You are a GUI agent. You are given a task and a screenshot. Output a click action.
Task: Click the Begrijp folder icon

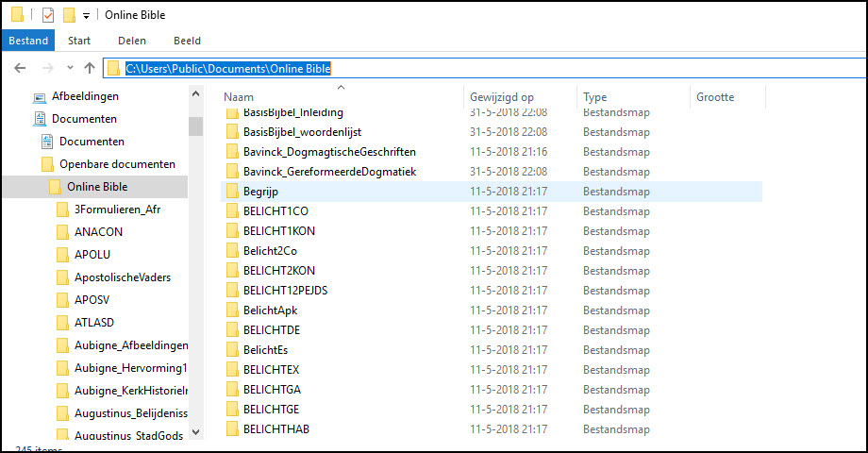(x=232, y=192)
